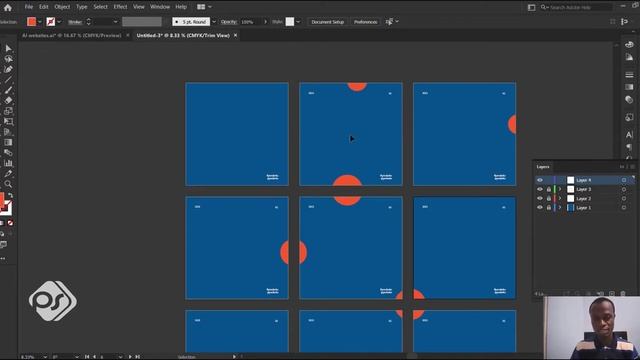Viewport: 640px width, 360px height.
Task: Open the stroke color dropdown arrow
Action: [59, 22]
